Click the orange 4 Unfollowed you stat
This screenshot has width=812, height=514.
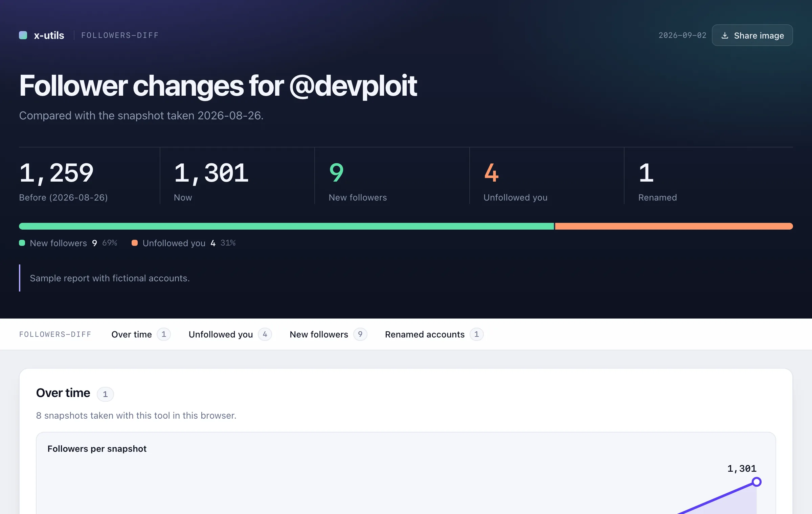pyautogui.click(x=491, y=173)
